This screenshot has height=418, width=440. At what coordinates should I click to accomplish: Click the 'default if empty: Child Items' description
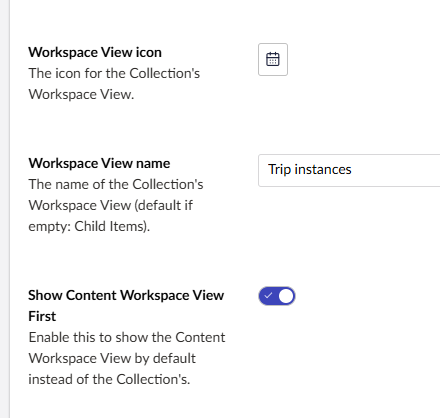110,216
